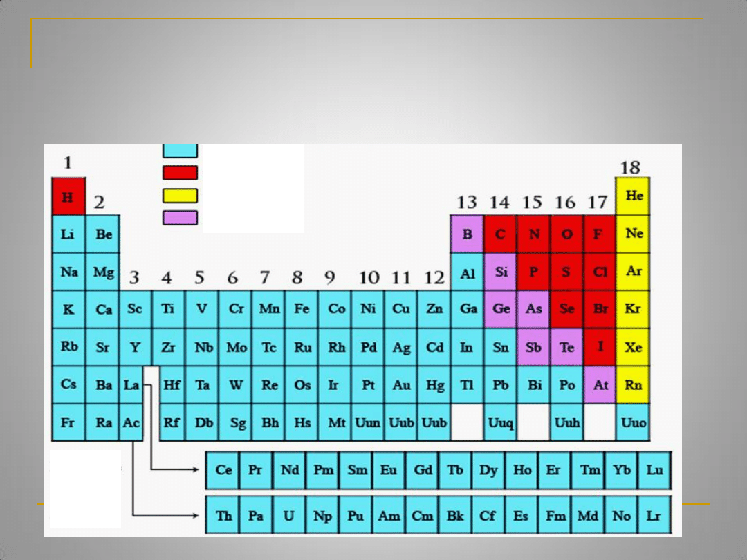Select the Oxygen (O) cell
747x560 pixels.
(567, 234)
